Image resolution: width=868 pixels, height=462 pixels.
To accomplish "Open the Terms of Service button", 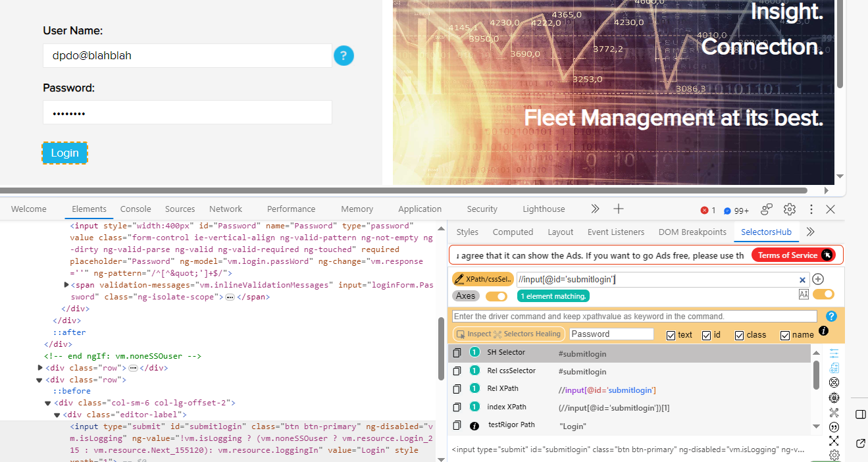I will pos(795,255).
